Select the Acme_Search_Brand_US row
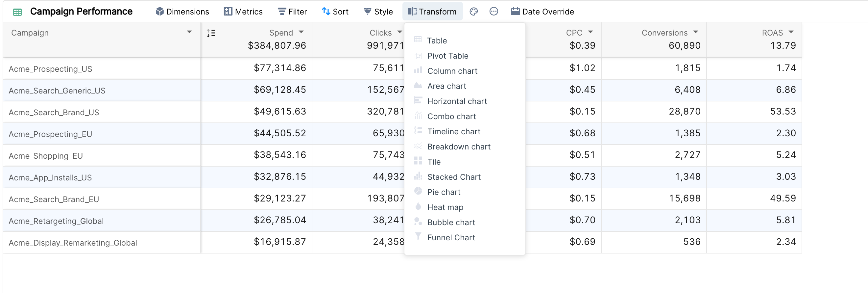 (x=402, y=112)
